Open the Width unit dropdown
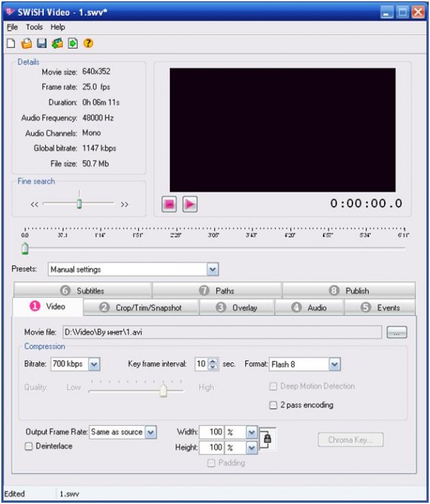 tap(252, 432)
